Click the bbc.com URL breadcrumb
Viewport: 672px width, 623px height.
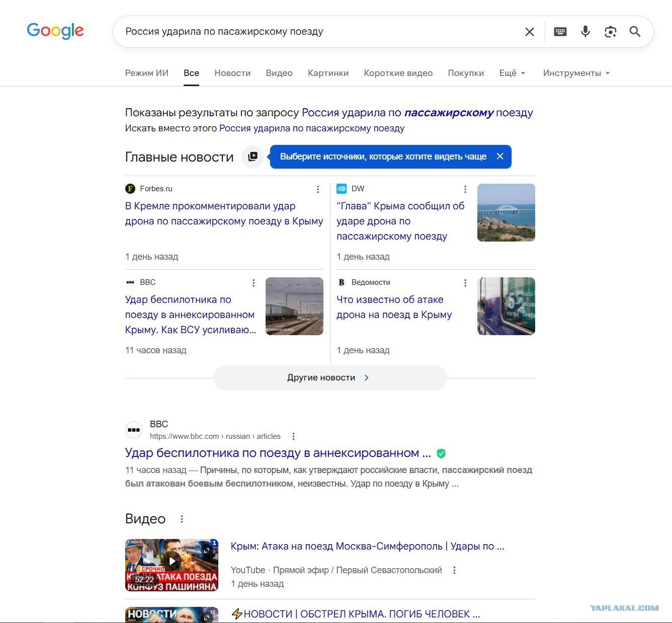pos(215,436)
